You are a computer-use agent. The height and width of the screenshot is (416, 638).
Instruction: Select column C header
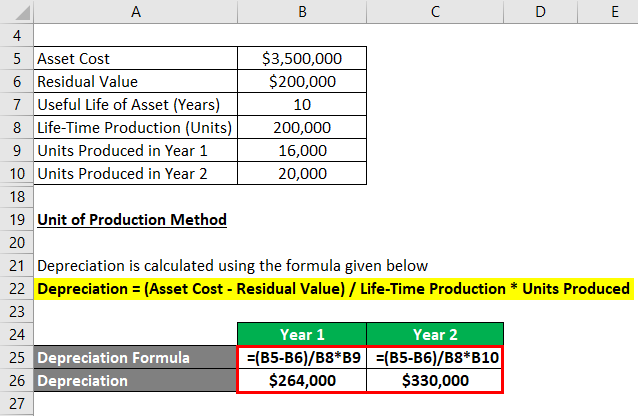pyautogui.click(x=435, y=11)
